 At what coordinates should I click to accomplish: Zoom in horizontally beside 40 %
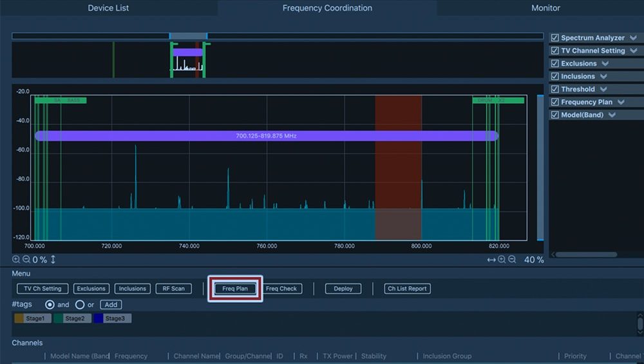pos(502,259)
